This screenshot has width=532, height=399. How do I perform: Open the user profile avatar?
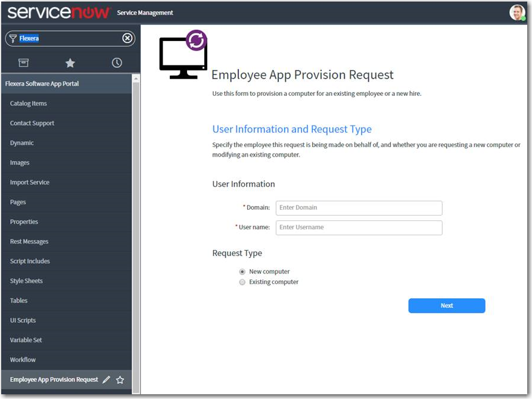(517, 11)
